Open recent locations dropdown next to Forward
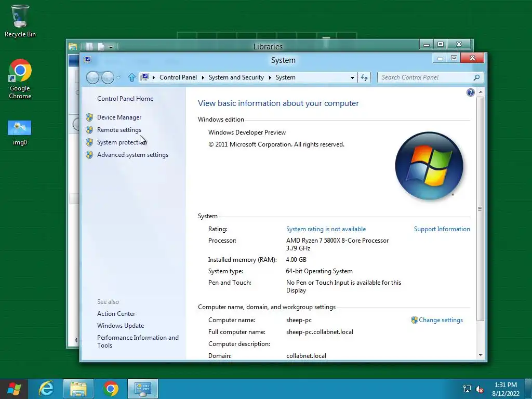This screenshot has height=399, width=532. coord(118,78)
